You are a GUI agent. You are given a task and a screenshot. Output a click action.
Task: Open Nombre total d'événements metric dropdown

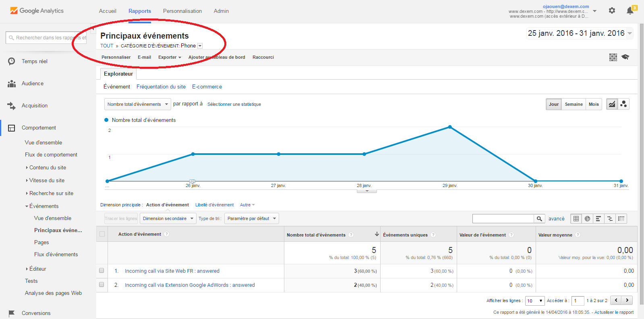pos(138,104)
